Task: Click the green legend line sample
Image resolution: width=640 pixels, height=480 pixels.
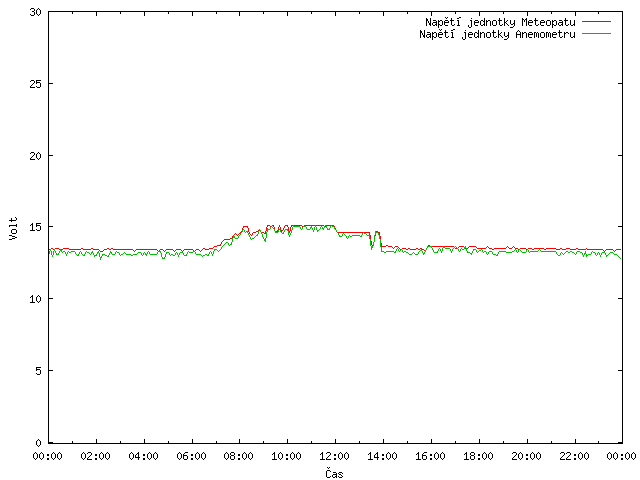Action: [x=596, y=33]
